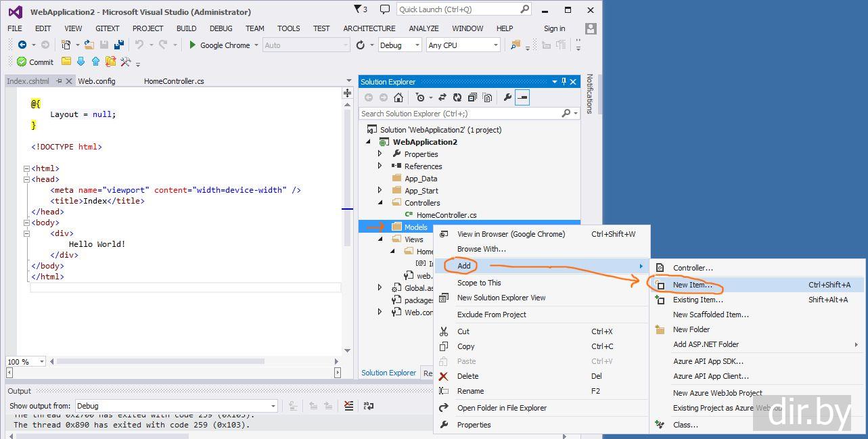
Task: Click the Clear All icon in Output
Action: click(348, 406)
